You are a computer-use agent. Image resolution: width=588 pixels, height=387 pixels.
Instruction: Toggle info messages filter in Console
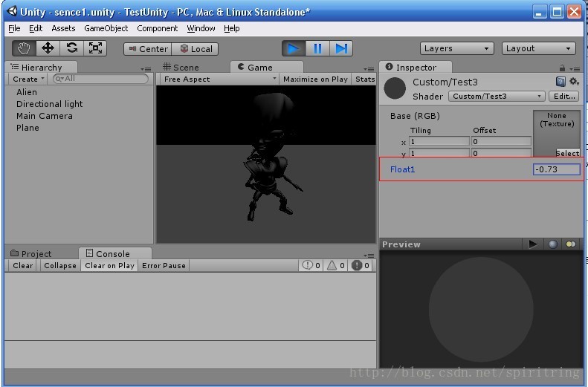click(311, 266)
